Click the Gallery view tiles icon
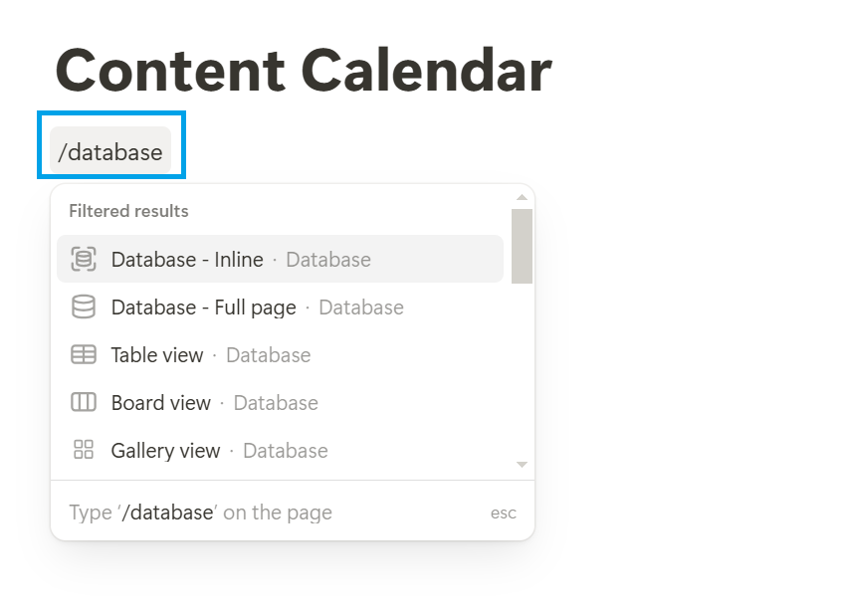This screenshot has width=846, height=616. tap(84, 451)
